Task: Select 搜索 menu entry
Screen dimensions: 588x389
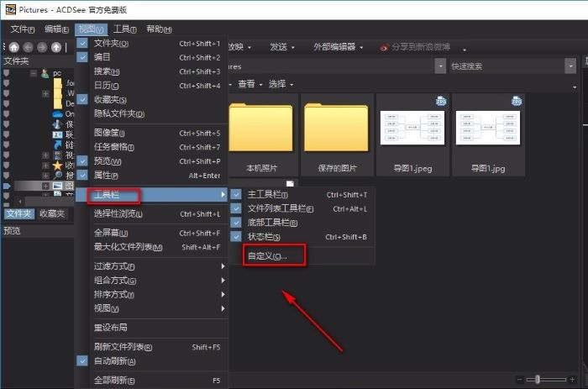Action: tap(152, 71)
